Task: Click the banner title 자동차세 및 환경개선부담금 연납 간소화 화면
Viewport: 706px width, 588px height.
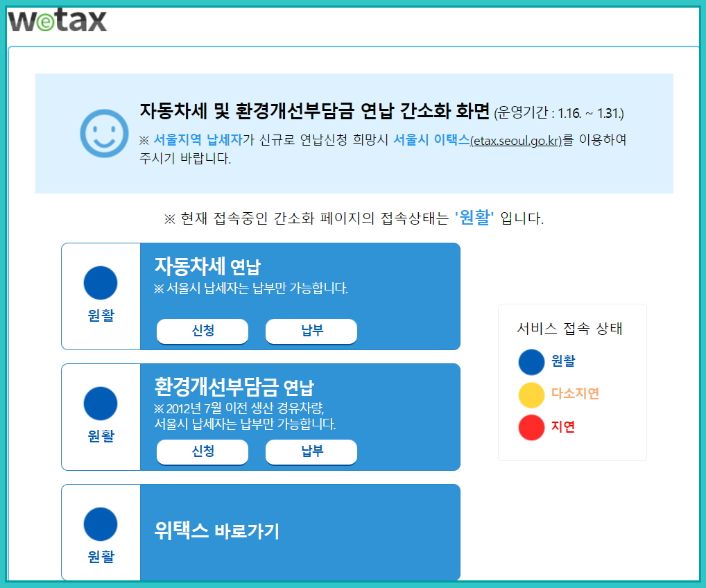Action: tap(314, 111)
